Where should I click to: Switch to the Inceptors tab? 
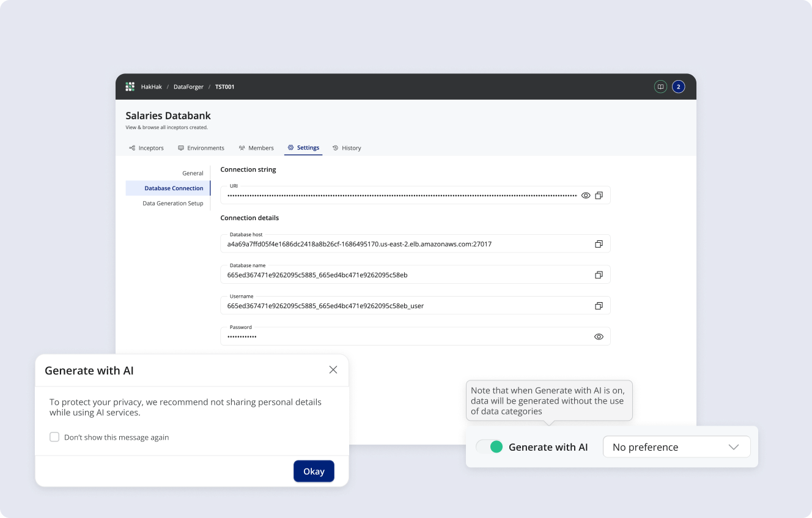[147, 148]
